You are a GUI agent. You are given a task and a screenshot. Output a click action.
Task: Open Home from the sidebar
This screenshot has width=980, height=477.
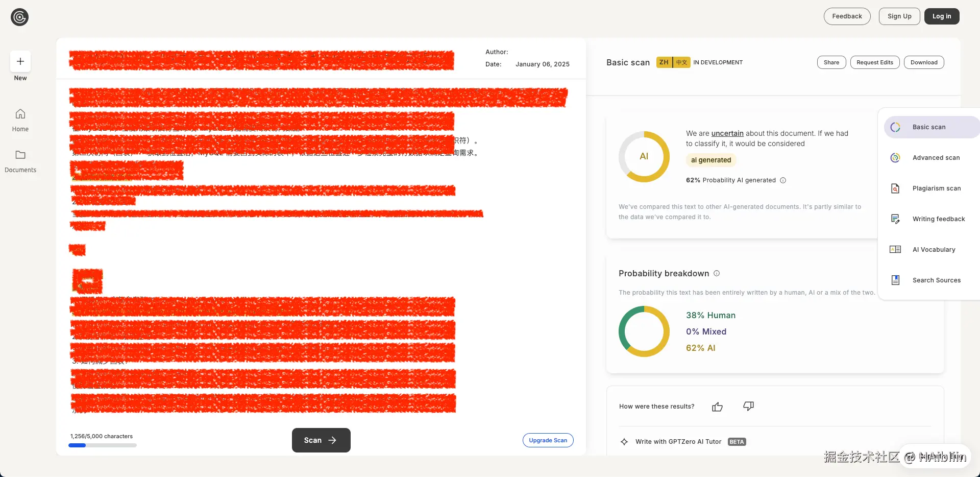[x=20, y=114]
